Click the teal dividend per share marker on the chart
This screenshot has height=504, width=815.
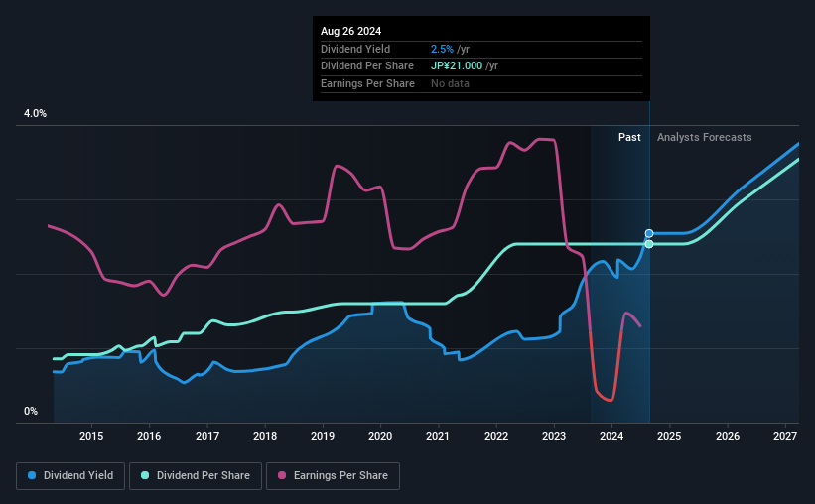click(x=649, y=244)
